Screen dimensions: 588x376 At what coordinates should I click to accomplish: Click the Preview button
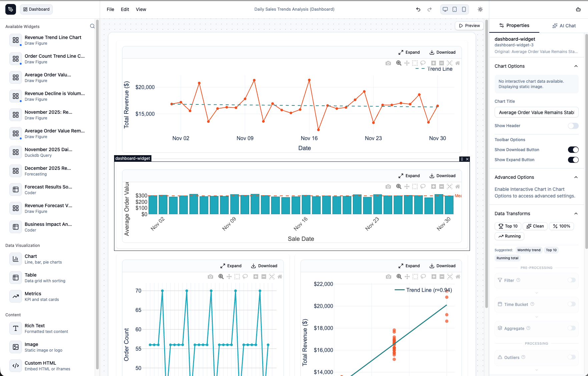click(469, 25)
